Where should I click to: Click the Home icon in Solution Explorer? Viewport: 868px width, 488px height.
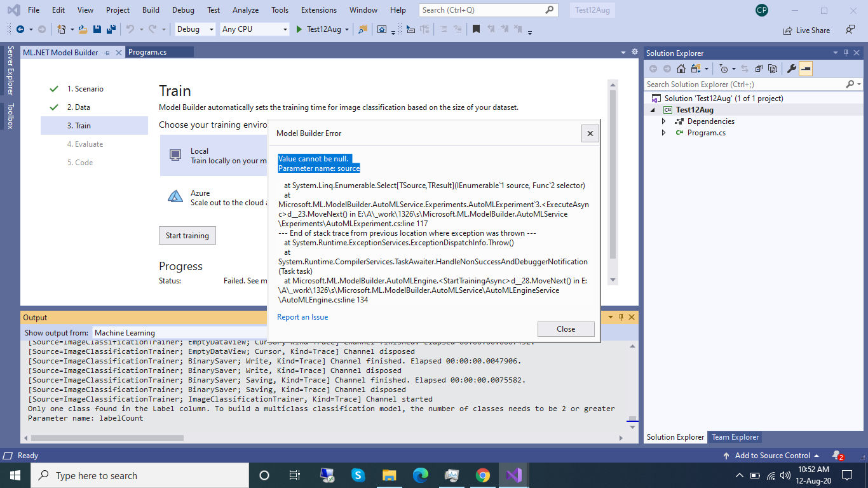coord(680,69)
